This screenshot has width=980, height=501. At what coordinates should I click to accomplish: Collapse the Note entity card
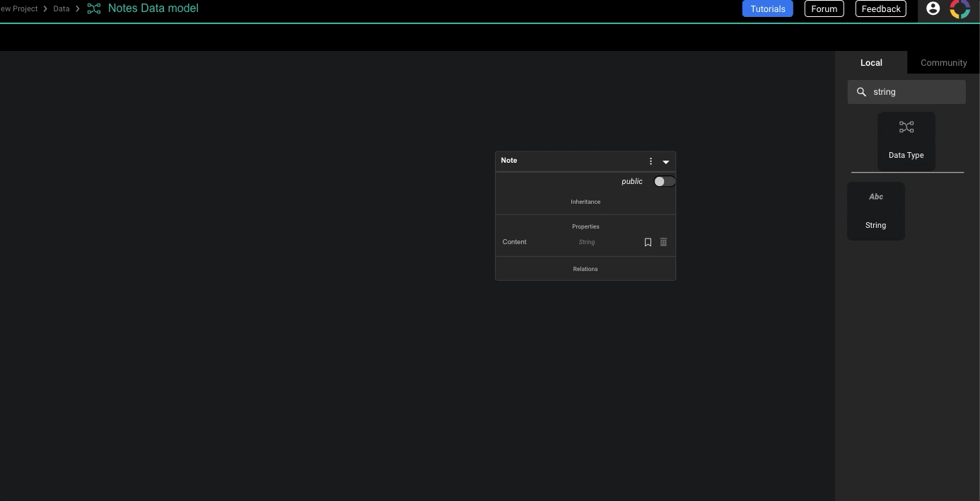(x=665, y=162)
